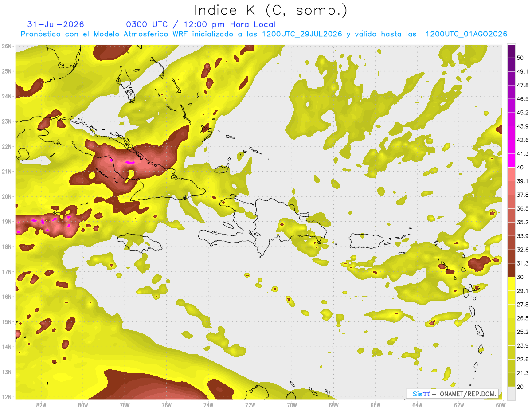Click the colorbar value "21.3"
Image resolution: width=532 pixels, height=411 pixels.
522,373
